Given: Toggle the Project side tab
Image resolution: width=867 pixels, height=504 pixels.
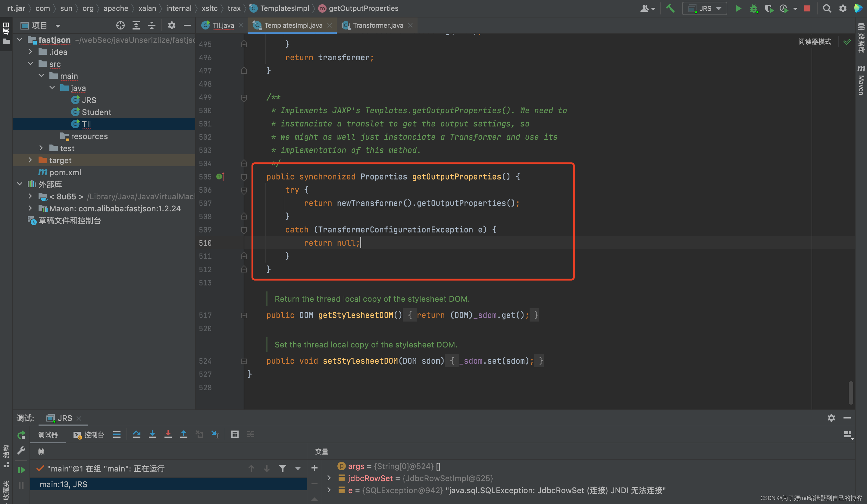Looking at the screenshot, I should (6, 33).
